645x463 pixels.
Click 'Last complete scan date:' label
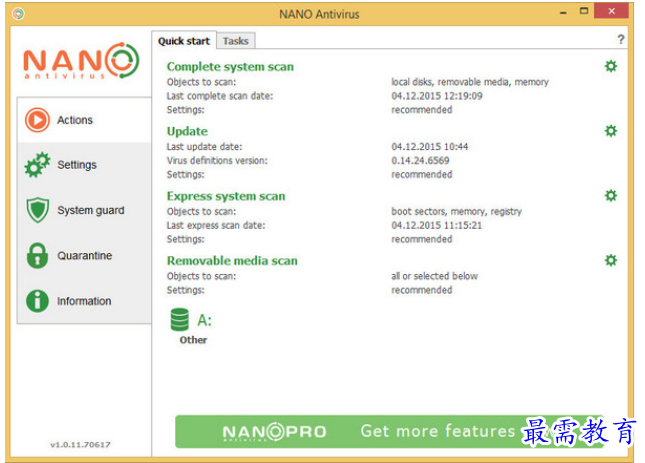pyautogui.click(x=220, y=96)
